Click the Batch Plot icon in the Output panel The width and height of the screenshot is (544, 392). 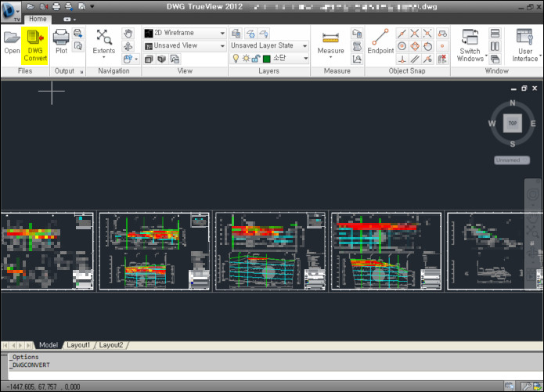click(x=78, y=34)
